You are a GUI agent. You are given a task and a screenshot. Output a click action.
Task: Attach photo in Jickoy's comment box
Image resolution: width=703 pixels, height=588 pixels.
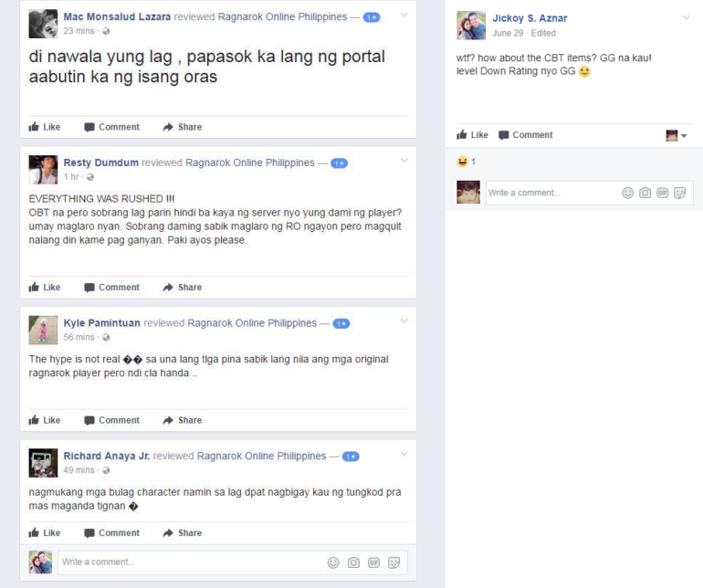(x=645, y=193)
